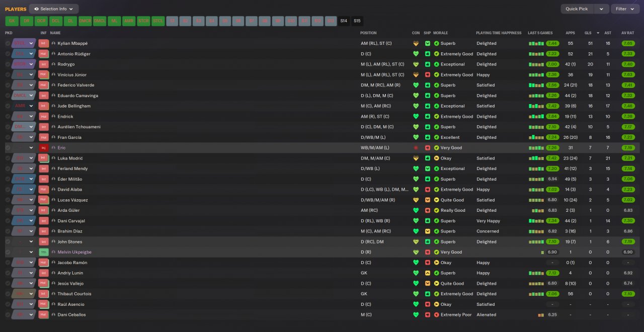Open John Stones' position selection dropdown

[x=24, y=241]
